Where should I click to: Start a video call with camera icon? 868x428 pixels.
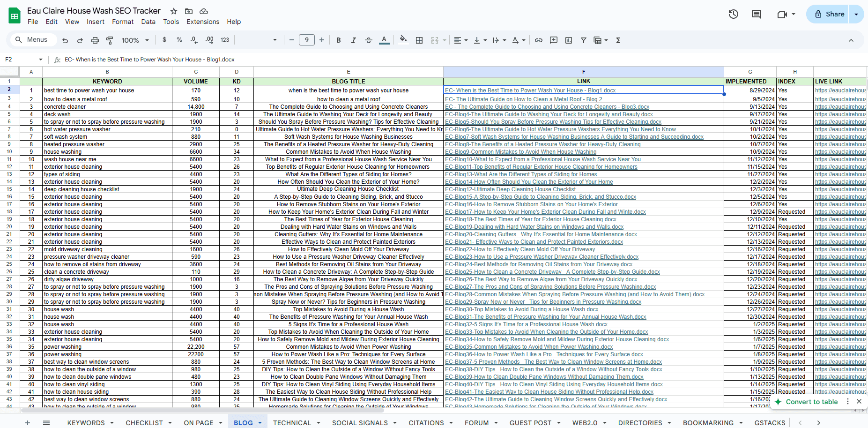[x=782, y=14]
